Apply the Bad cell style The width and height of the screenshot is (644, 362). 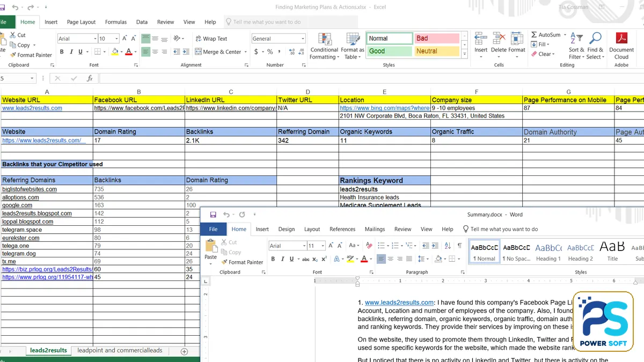(x=437, y=39)
